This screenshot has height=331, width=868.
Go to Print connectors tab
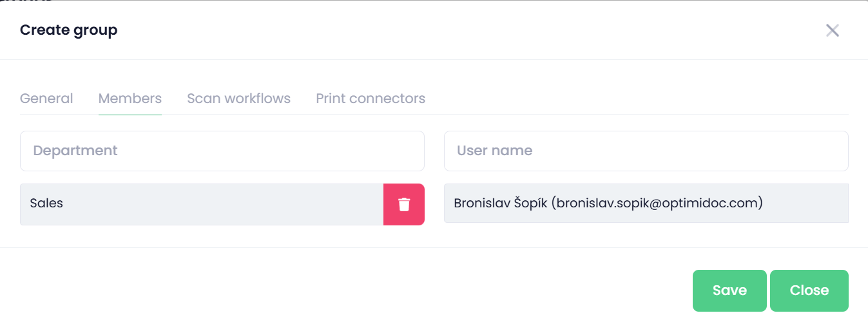click(370, 99)
